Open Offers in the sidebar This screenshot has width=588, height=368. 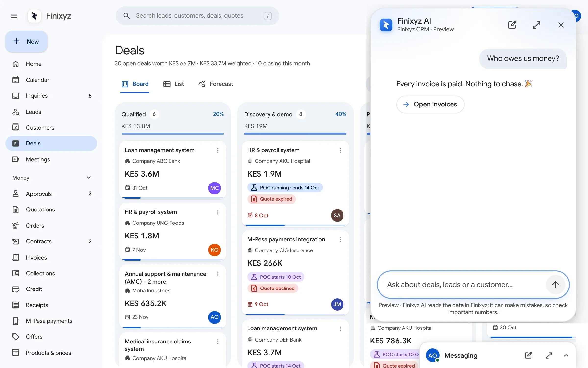click(51, 337)
